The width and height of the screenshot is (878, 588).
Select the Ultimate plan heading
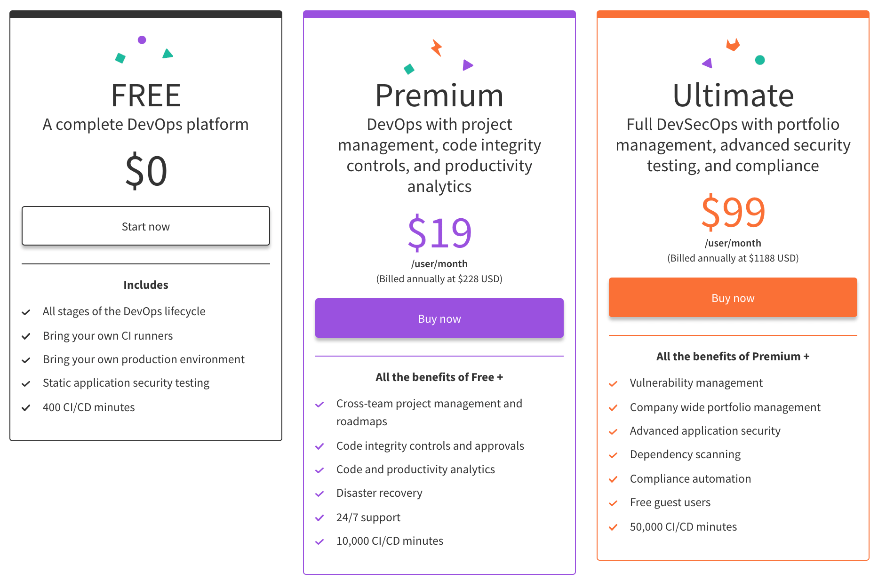pyautogui.click(x=733, y=95)
